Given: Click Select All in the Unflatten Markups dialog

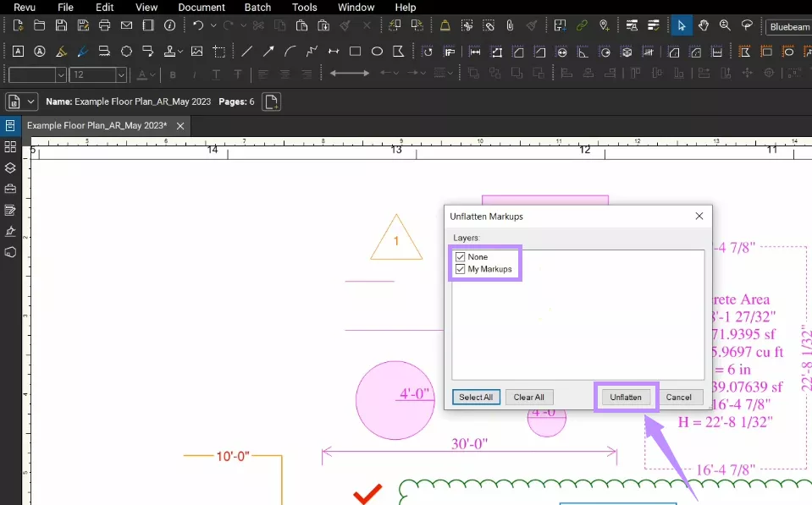Looking at the screenshot, I should (476, 397).
